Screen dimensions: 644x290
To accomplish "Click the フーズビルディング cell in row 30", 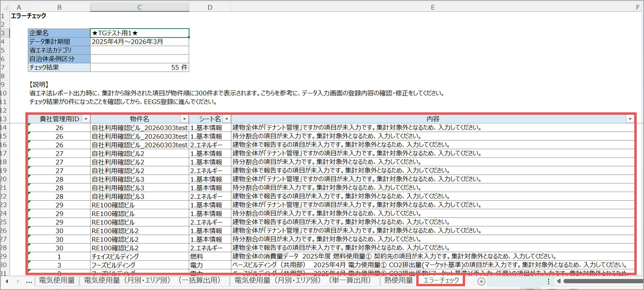I will pyautogui.click(x=139, y=265).
